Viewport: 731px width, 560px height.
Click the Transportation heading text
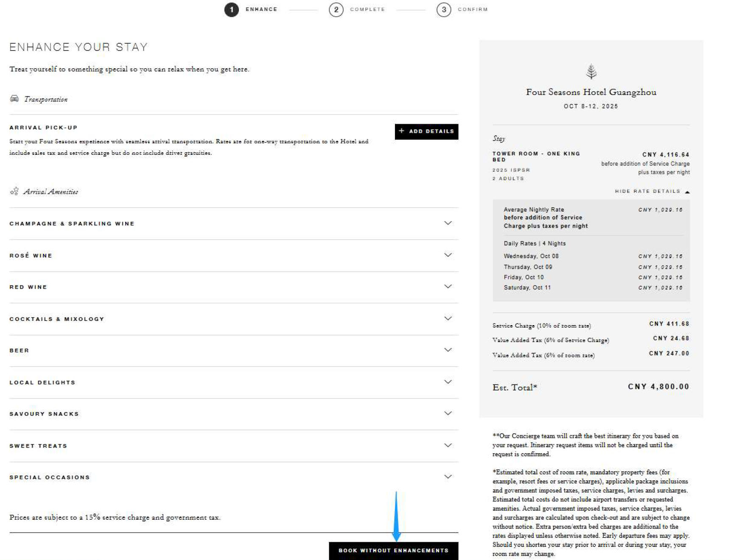46,99
